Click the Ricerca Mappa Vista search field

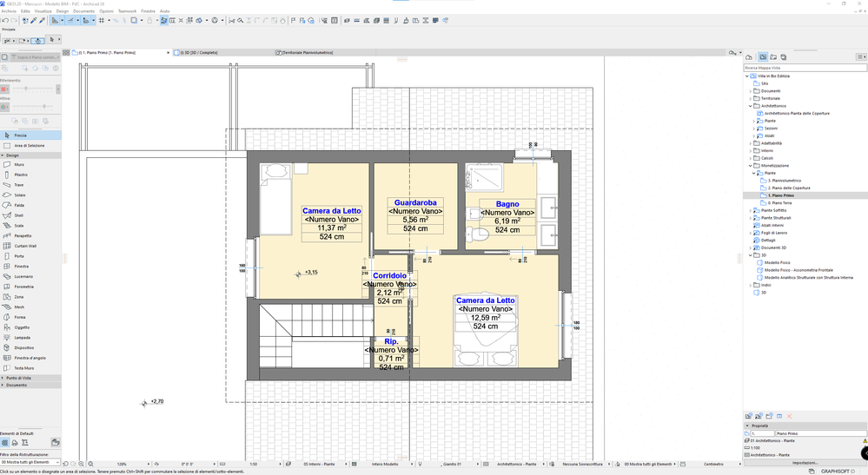tap(805, 68)
